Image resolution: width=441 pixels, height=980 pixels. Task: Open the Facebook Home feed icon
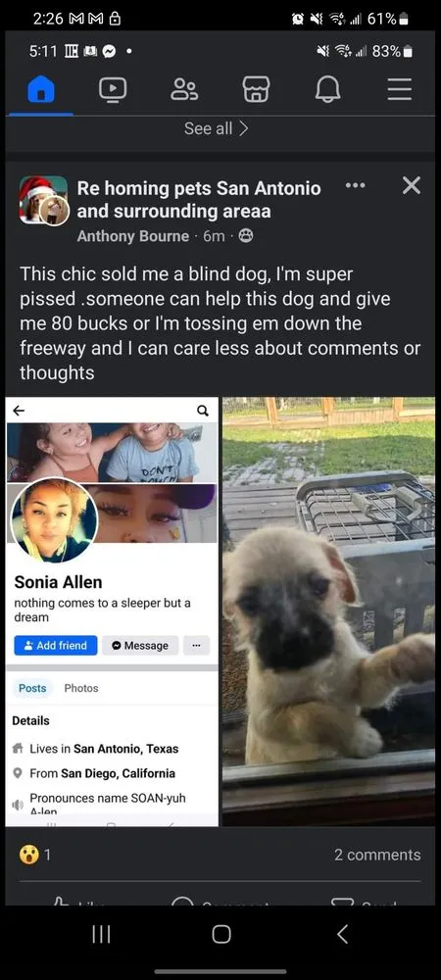click(x=41, y=89)
